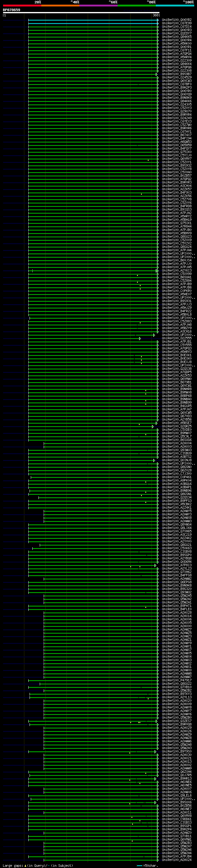197x868 pixels.
Task: Select the UniRef100_Q84KK5 label
Action: 177,37
